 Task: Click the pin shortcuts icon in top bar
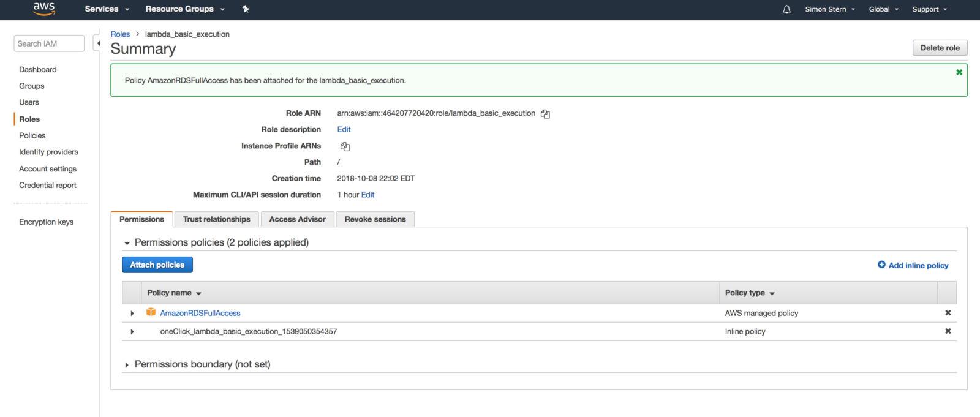click(x=246, y=9)
